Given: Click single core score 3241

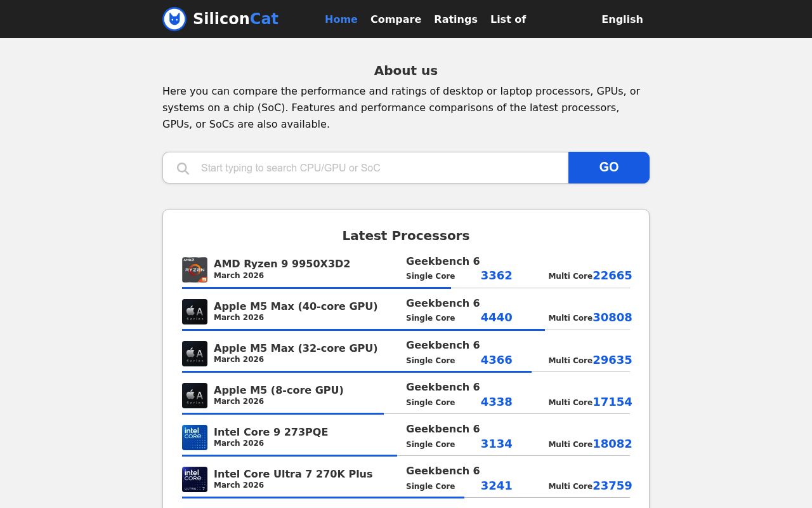Looking at the screenshot, I should [x=496, y=486].
